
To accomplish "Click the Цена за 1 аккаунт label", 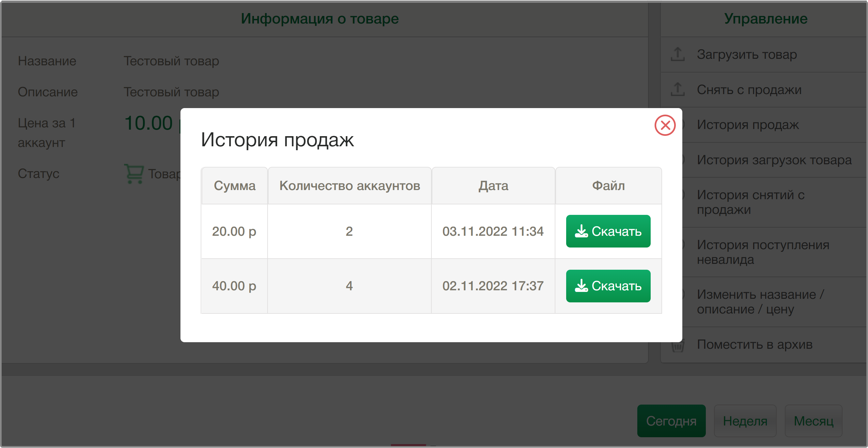I will (x=46, y=133).
